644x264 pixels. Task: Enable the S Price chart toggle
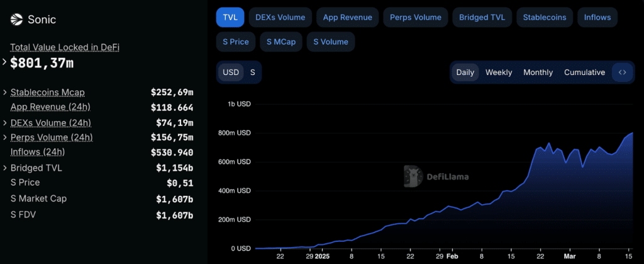click(236, 42)
